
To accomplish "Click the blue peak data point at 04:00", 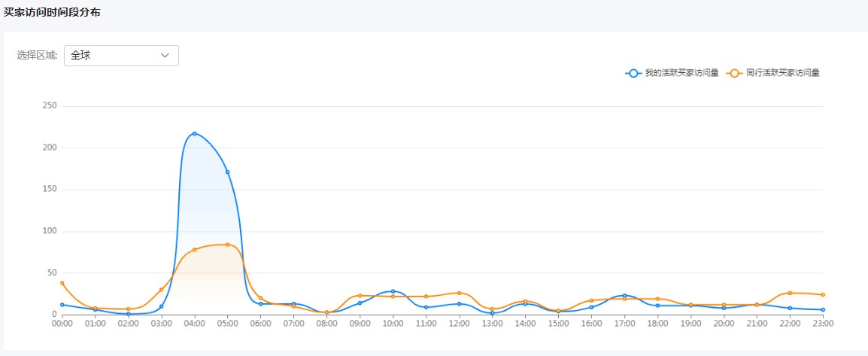I will pos(195,133).
